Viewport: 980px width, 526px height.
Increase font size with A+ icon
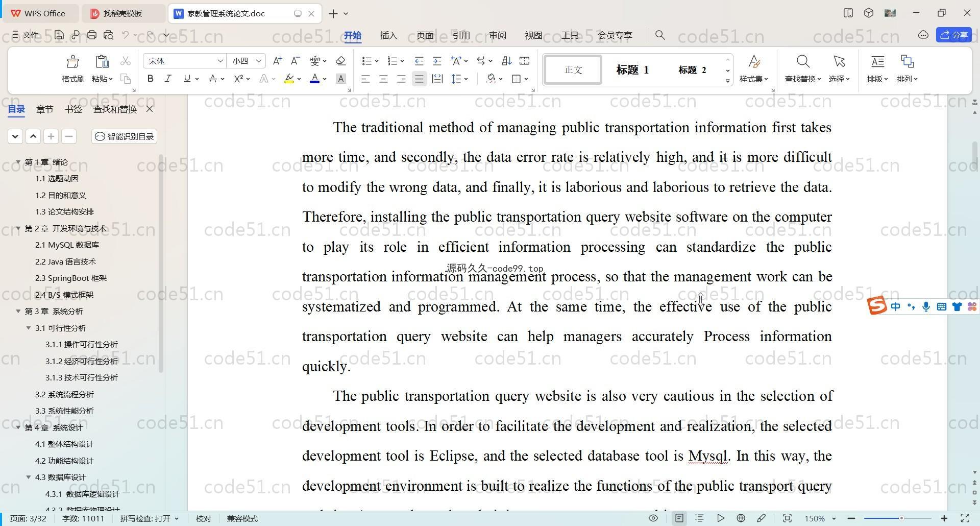(277, 61)
